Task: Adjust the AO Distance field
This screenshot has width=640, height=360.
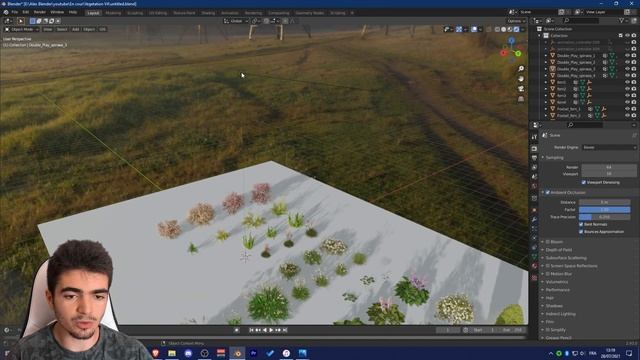Action: pos(605,202)
